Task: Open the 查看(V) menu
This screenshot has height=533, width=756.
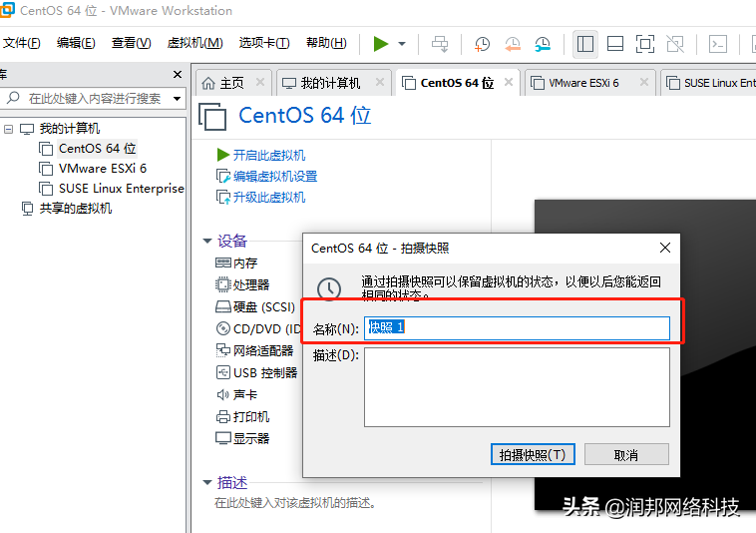Action: [x=131, y=43]
